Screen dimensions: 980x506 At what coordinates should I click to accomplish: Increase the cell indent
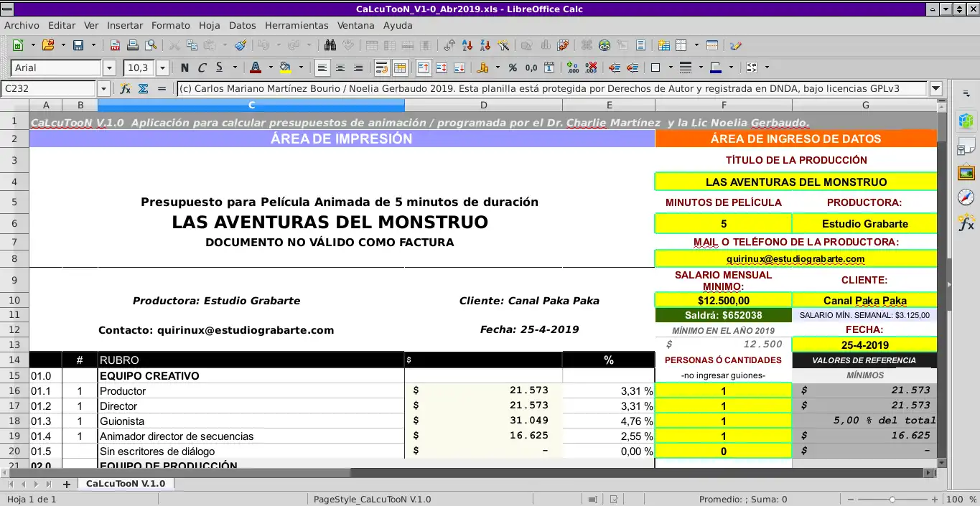(615, 67)
